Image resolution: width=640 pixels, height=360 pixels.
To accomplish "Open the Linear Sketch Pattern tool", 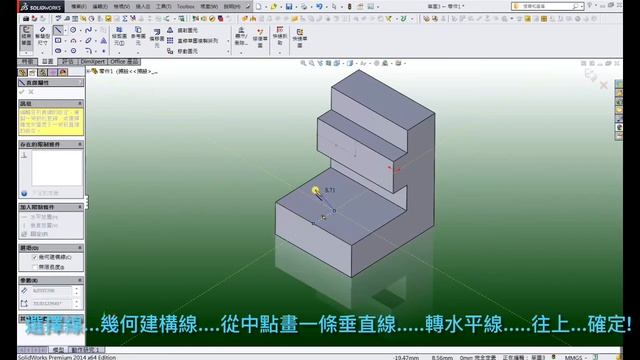I will [193, 41].
